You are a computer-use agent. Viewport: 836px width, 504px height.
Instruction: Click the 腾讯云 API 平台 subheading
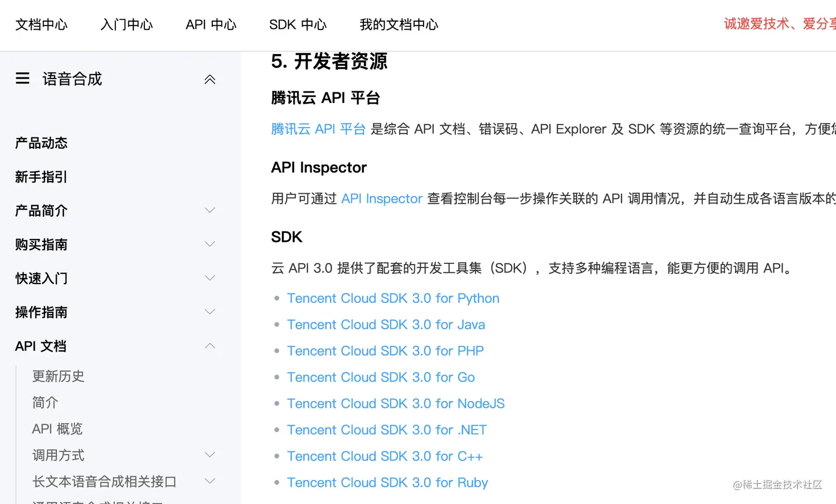[x=325, y=98]
